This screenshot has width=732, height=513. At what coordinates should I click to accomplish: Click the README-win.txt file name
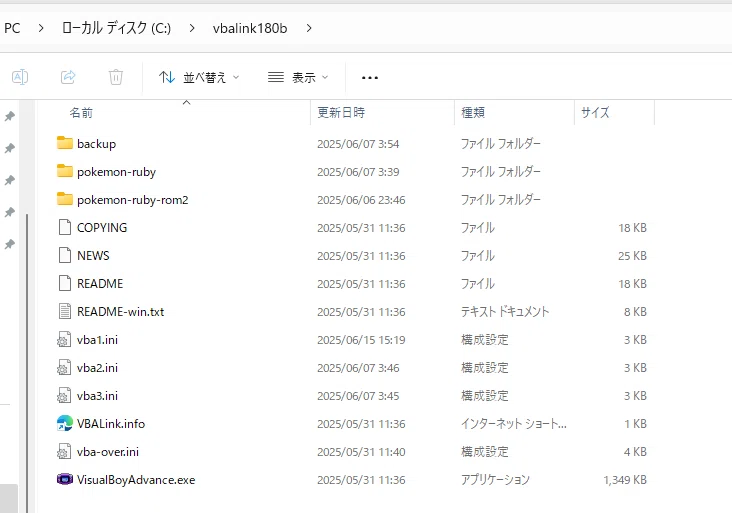coord(120,312)
